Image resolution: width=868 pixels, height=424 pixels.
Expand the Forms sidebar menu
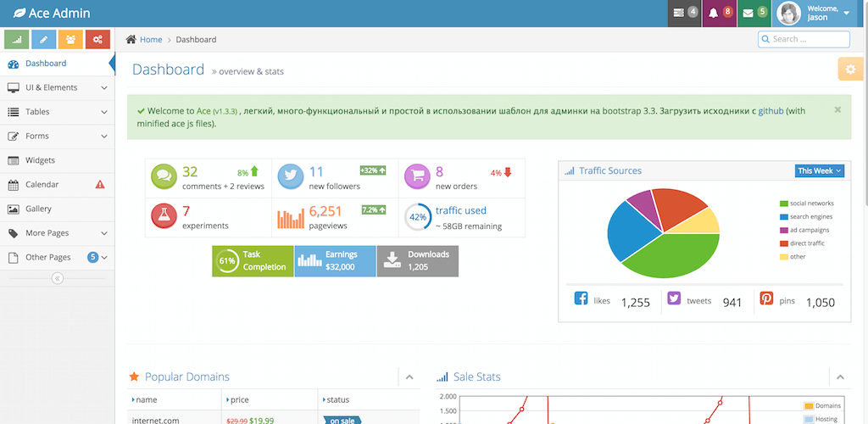[58, 137]
